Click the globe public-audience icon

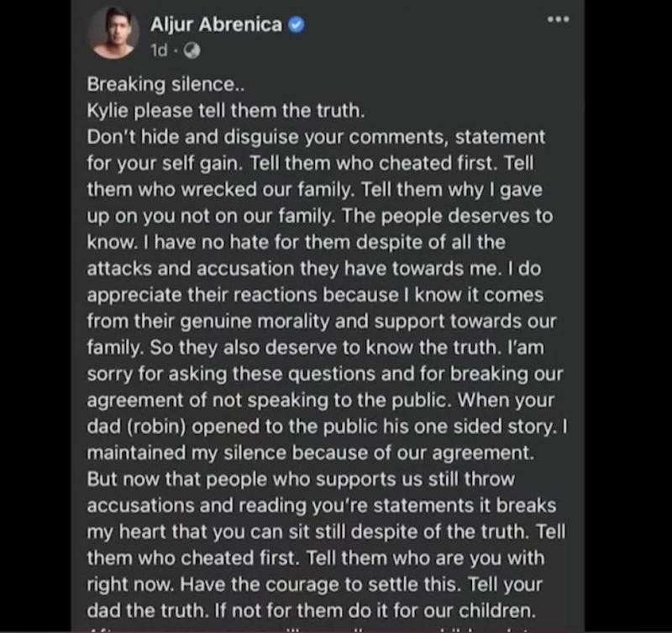coord(192,50)
